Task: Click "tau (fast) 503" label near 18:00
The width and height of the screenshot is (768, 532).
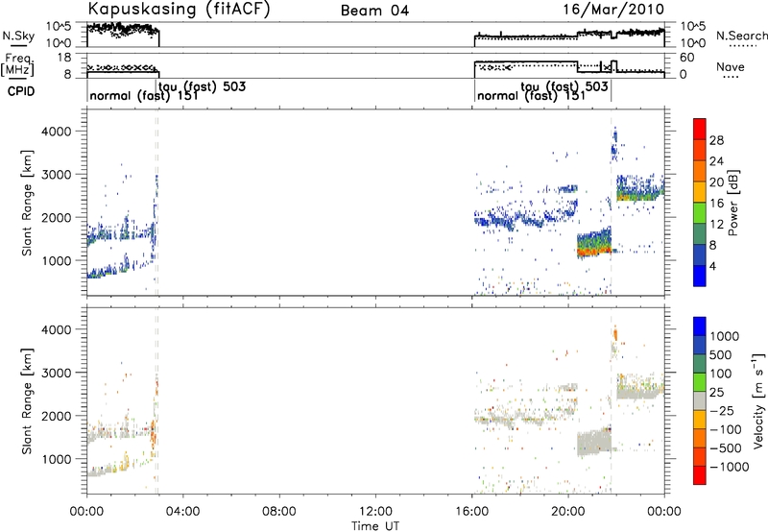Action: click(564, 86)
